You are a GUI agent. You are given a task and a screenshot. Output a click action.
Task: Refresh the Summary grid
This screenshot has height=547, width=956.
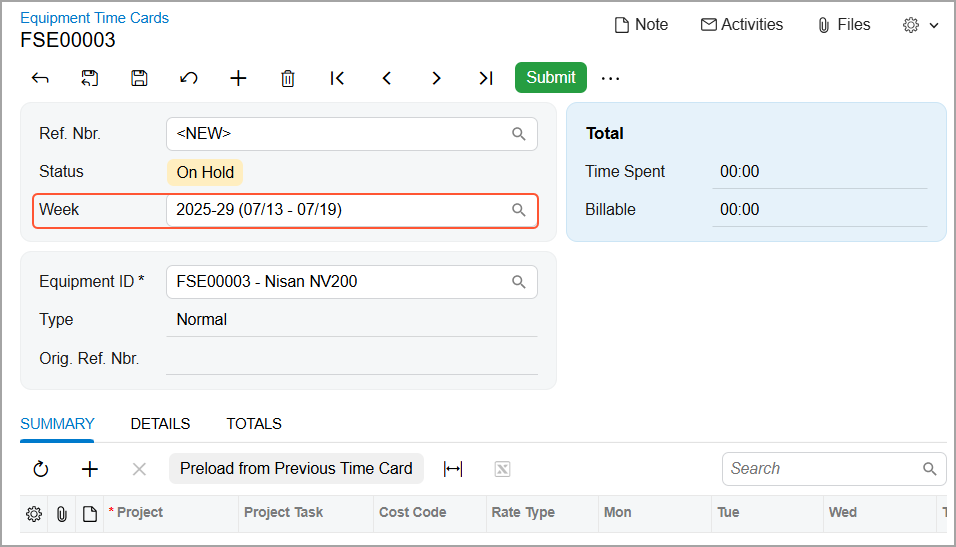coord(41,469)
